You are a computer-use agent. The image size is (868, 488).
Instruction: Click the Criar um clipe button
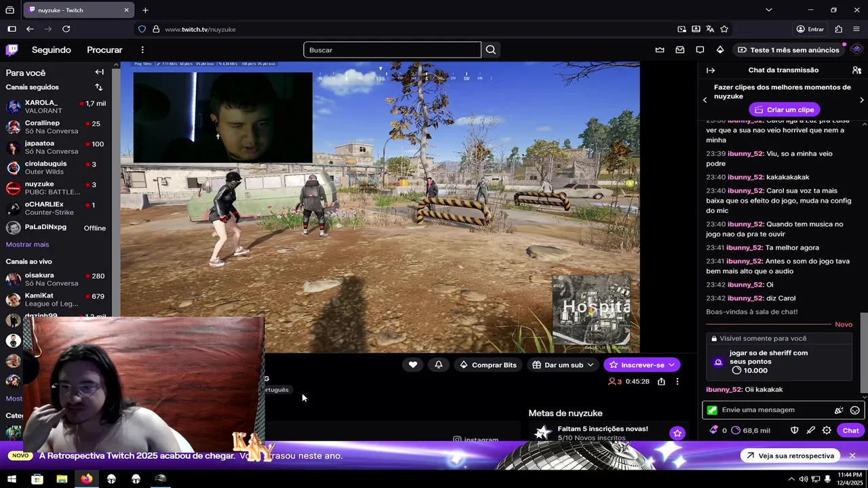(x=785, y=109)
